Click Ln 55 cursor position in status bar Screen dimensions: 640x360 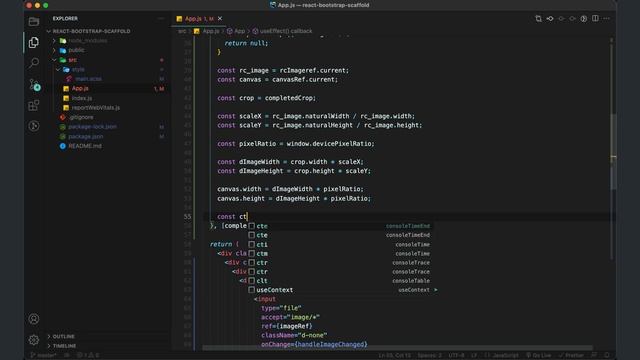click(x=394, y=355)
